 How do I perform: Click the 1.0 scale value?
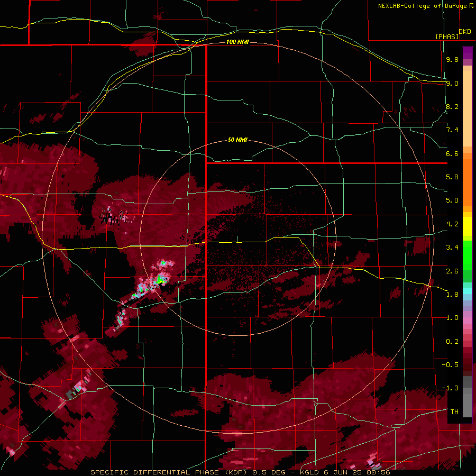click(452, 318)
